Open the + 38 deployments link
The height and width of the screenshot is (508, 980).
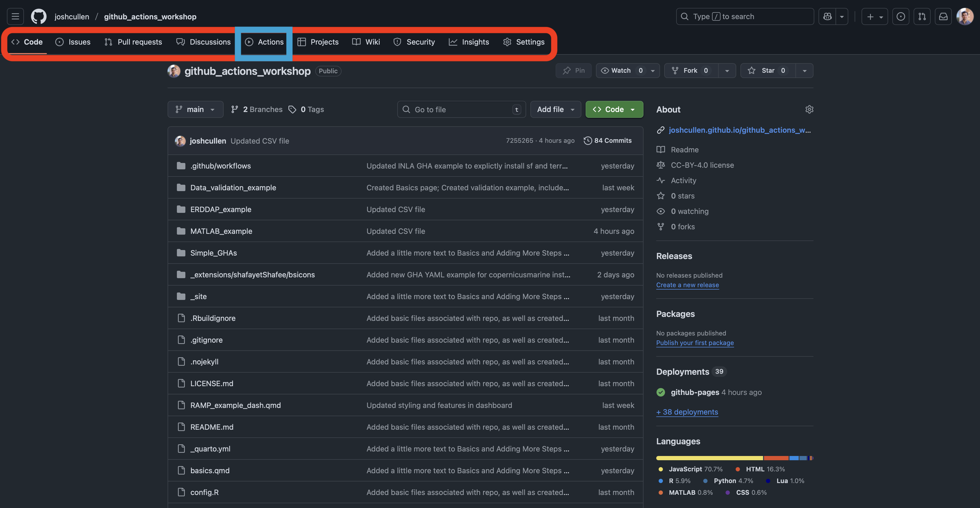click(687, 412)
